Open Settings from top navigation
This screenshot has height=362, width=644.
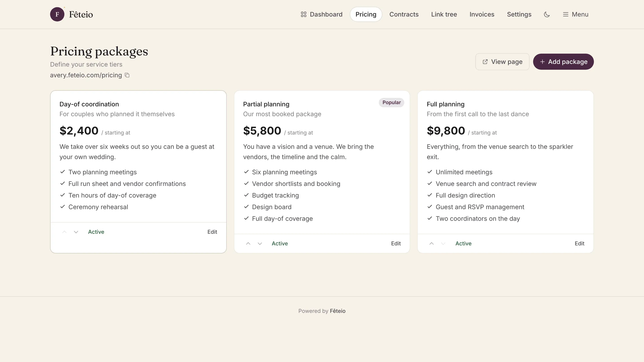pos(519,14)
